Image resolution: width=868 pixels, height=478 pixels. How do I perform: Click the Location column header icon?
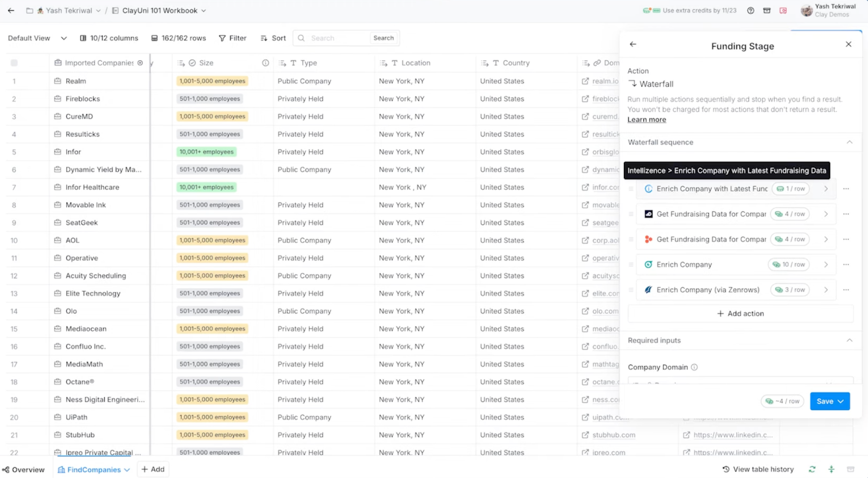(394, 63)
